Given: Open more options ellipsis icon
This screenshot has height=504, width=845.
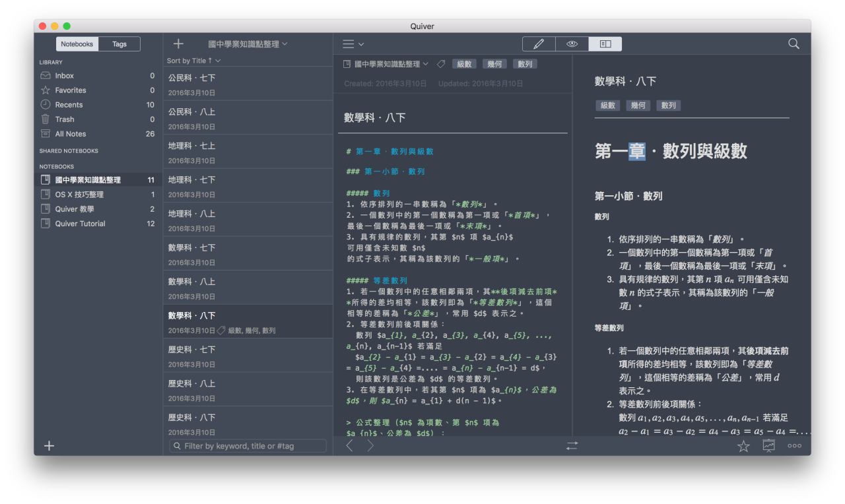Looking at the screenshot, I should (x=795, y=446).
